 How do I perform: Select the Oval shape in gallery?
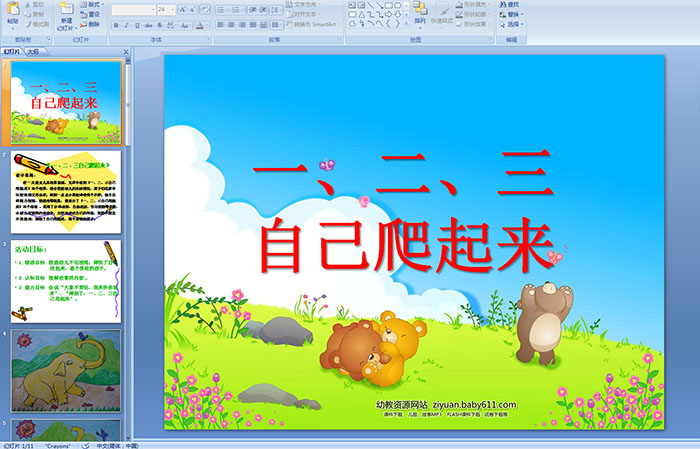[397, 5]
